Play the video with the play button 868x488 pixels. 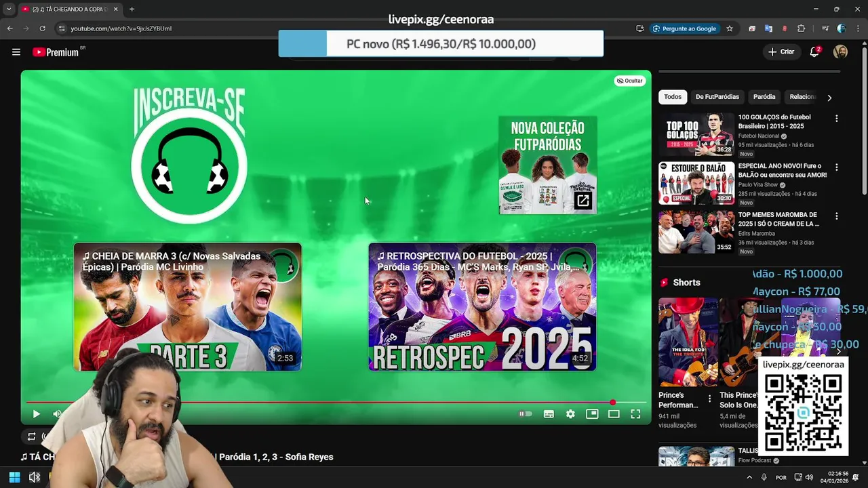(37, 414)
